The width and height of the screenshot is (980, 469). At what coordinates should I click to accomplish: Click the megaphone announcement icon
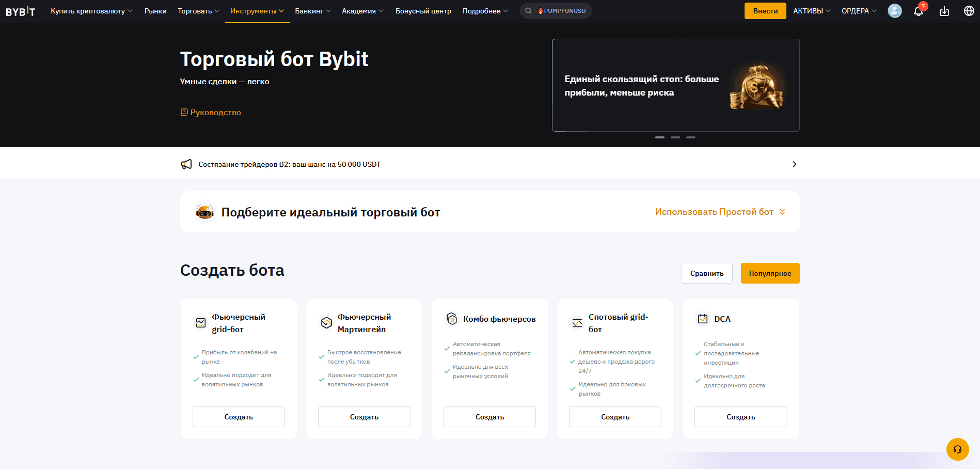coord(186,164)
